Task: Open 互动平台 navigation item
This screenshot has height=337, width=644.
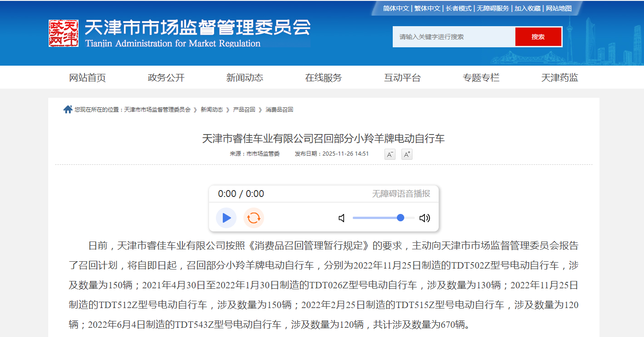Action: (x=402, y=78)
